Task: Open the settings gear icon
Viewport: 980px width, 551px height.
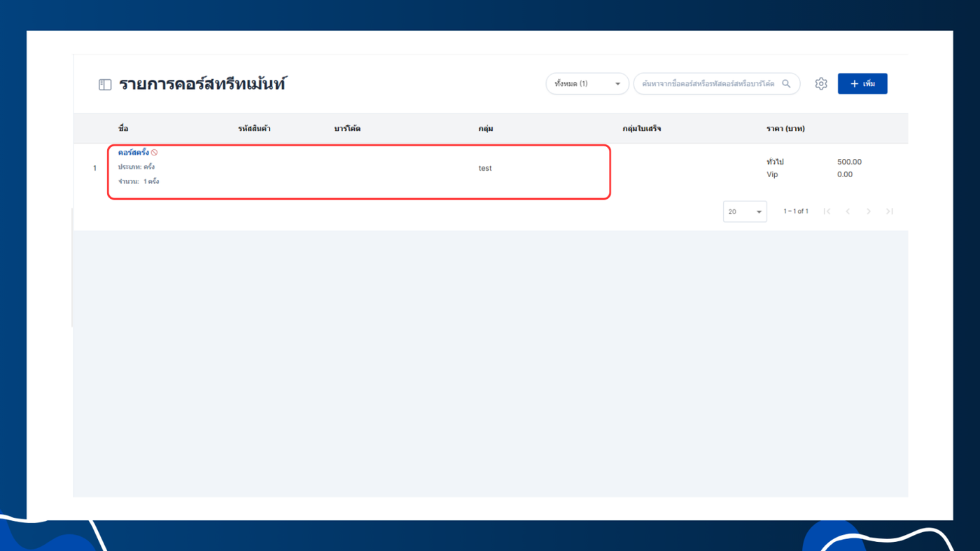Action: [x=821, y=84]
